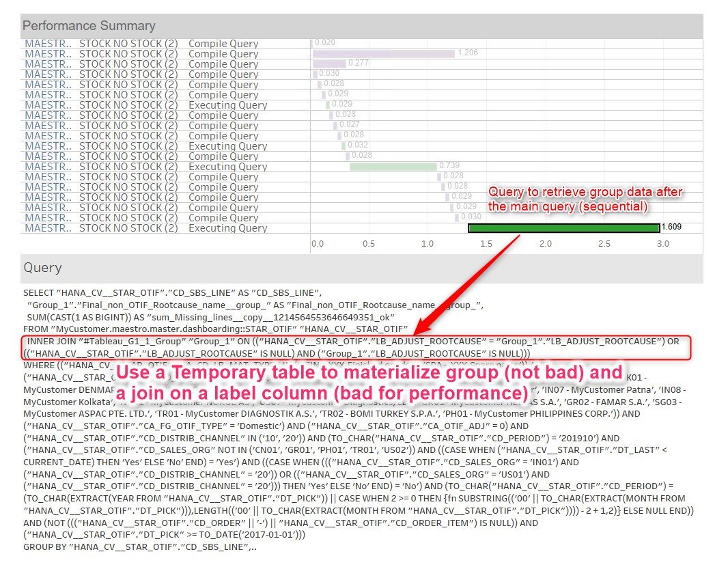728x580 pixels.
Task: Select the last row's Executing Query label
Action: coord(228,228)
